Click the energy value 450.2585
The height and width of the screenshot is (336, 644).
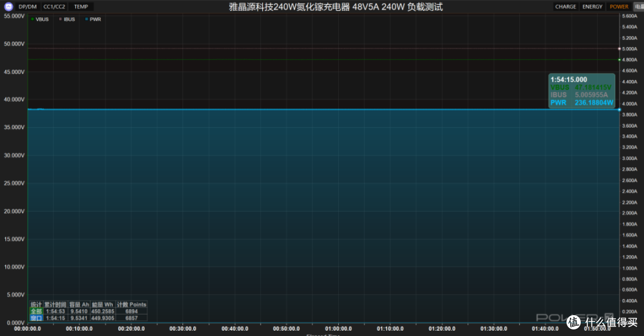click(x=103, y=312)
